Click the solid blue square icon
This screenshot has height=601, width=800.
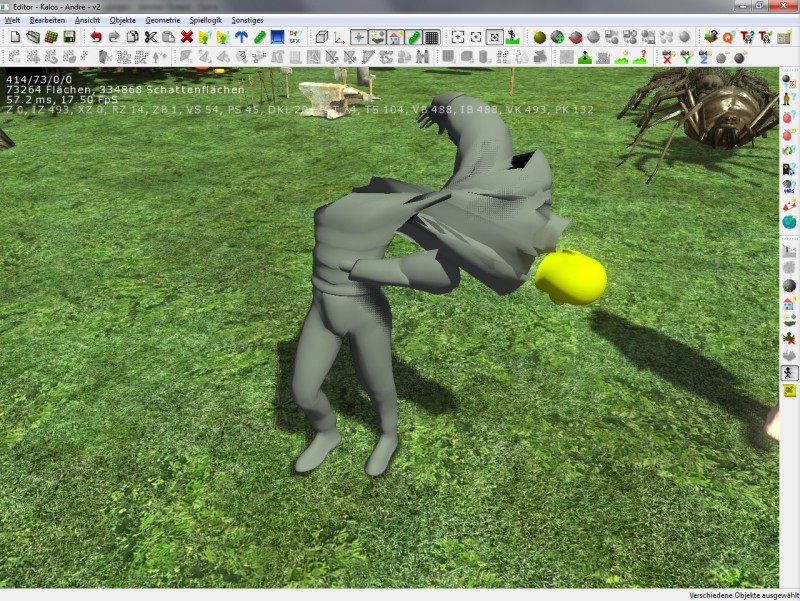click(x=277, y=37)
